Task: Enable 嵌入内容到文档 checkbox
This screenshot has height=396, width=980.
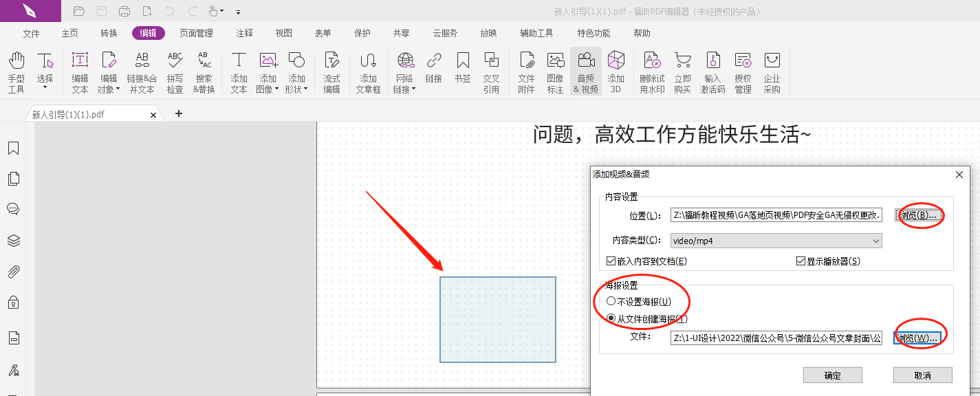Action: click(611, 261)
